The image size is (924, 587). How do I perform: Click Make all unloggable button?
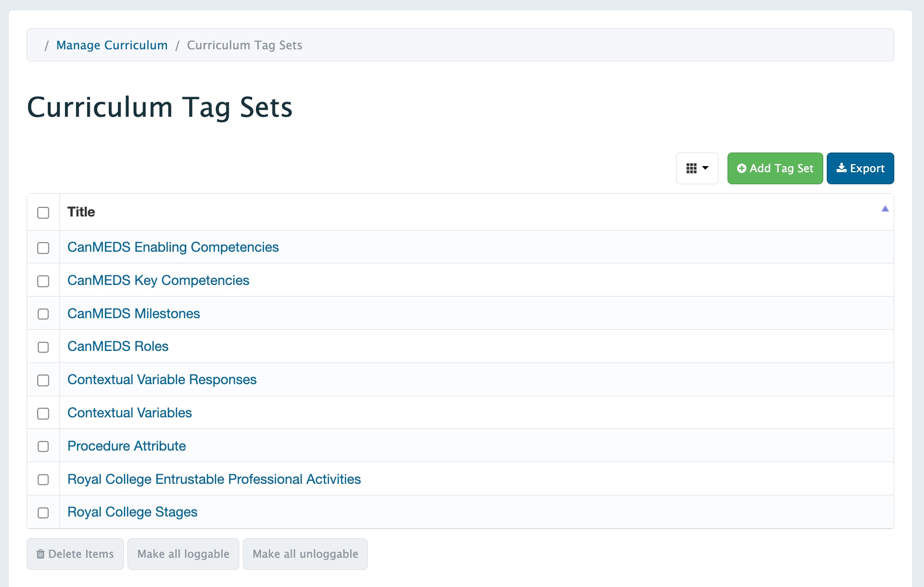pyautogui.click(x=305, y=554)
